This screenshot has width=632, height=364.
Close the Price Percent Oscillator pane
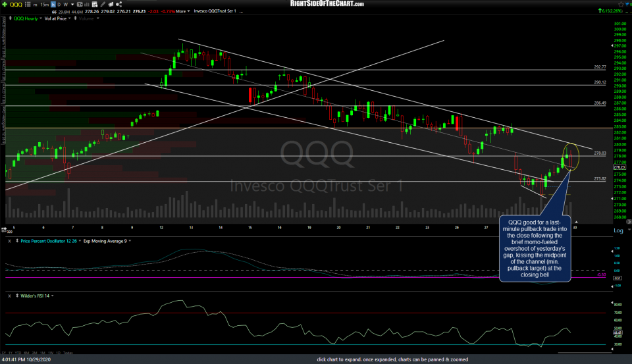click(9, 241)
